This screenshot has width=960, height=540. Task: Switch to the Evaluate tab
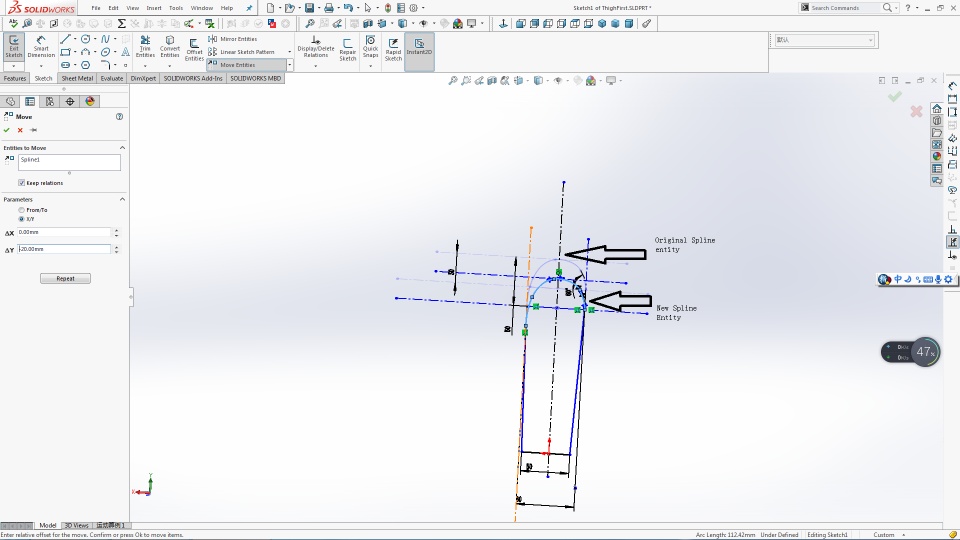click(x=111, y=78)
